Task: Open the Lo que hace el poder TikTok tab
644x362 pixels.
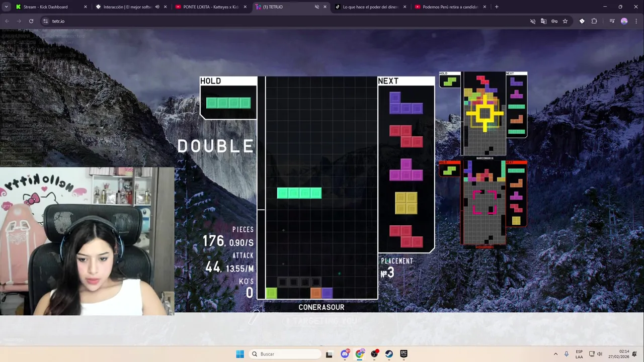Action: pos(370,7)
